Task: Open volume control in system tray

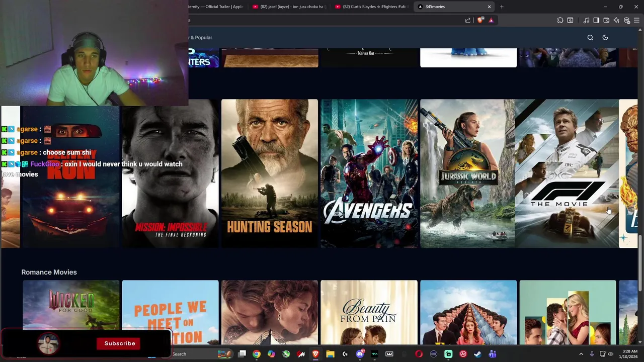Action: click(x=610, y=354)
